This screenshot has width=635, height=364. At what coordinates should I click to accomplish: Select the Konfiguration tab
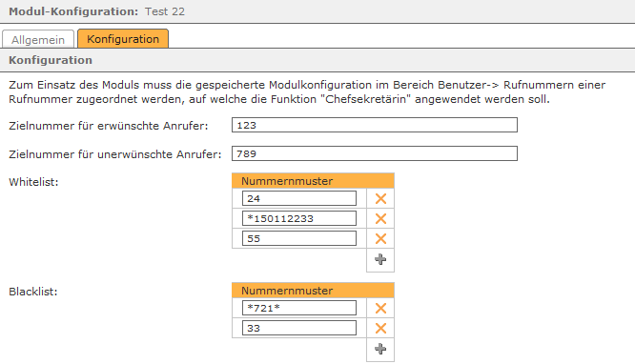pos(123,39)
